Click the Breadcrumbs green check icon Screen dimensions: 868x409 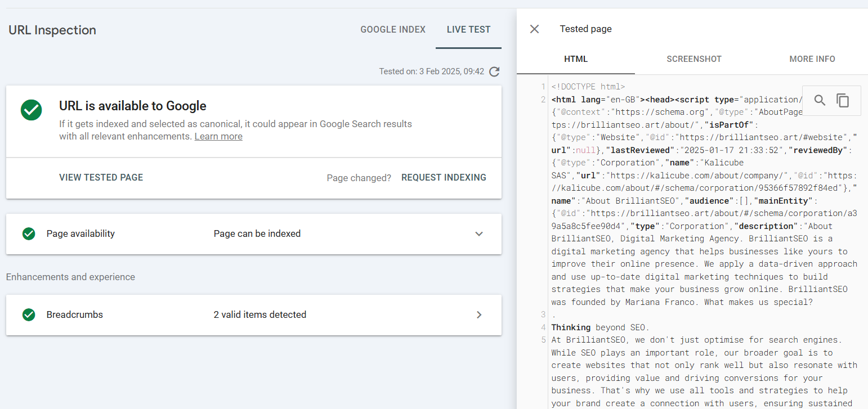[29, 315]
